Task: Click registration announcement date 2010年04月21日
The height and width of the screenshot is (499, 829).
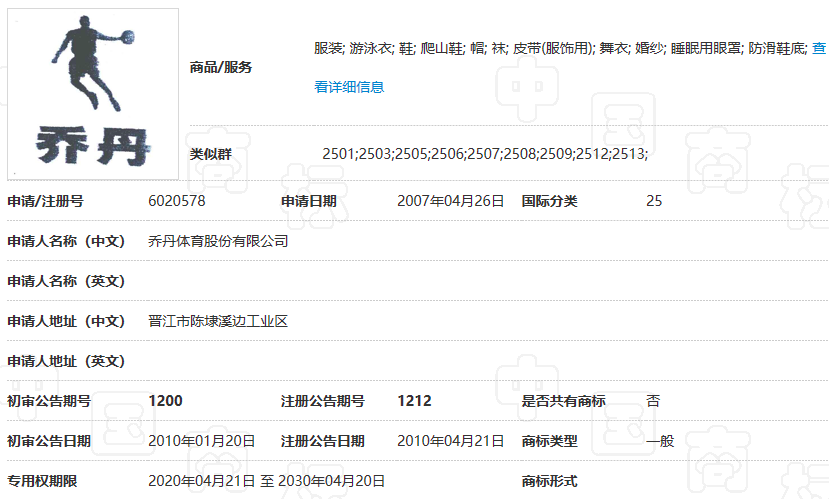Action: point(450,441)
